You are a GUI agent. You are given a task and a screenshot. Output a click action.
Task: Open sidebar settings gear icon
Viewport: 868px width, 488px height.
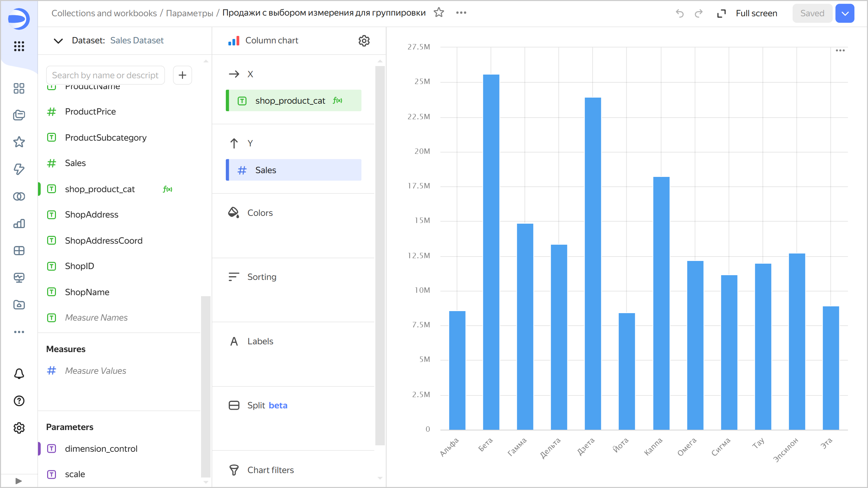click(19, 428)
